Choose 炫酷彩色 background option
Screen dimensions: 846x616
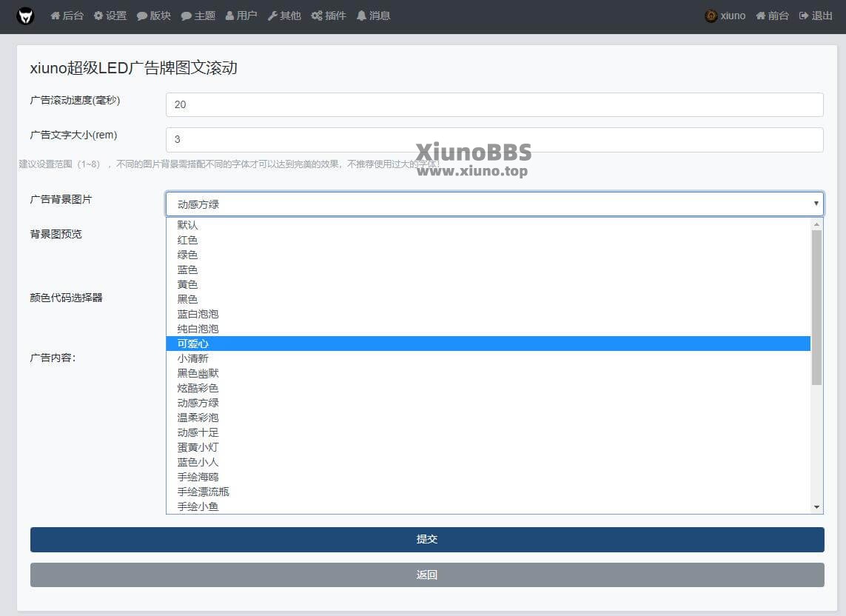click(489, 388)
